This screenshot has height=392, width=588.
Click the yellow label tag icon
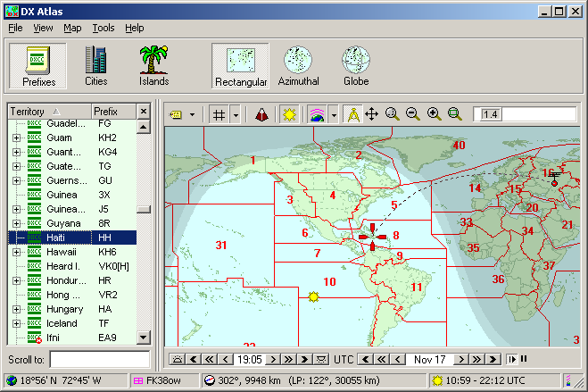[x=176, y=114]
